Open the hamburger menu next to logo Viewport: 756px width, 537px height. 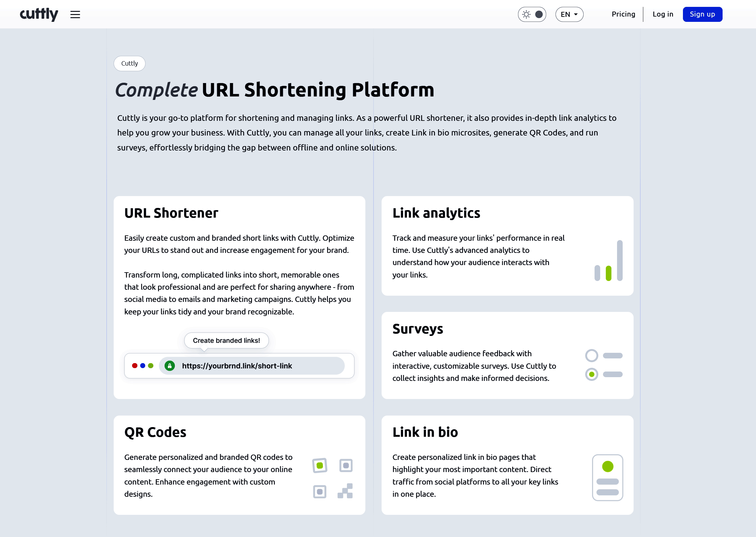(x=75, y=15)
